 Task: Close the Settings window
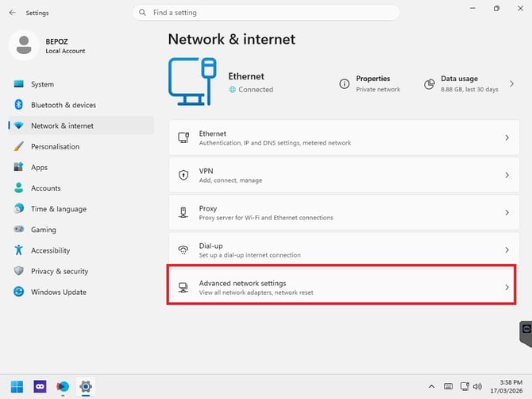pos(520,9)
